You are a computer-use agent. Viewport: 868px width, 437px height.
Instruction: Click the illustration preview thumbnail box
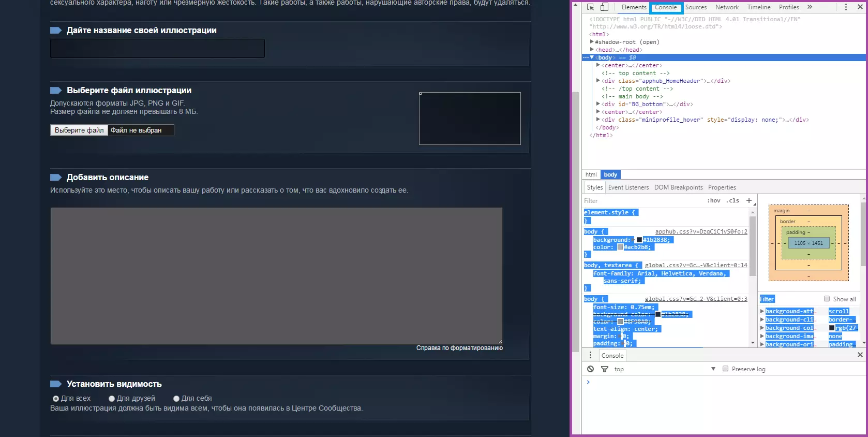[470, 119]
